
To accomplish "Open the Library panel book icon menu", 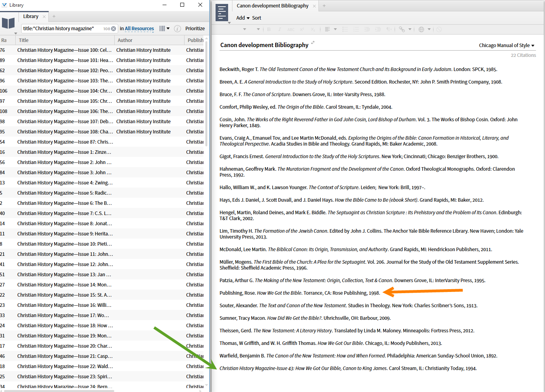I will point(8,23).
